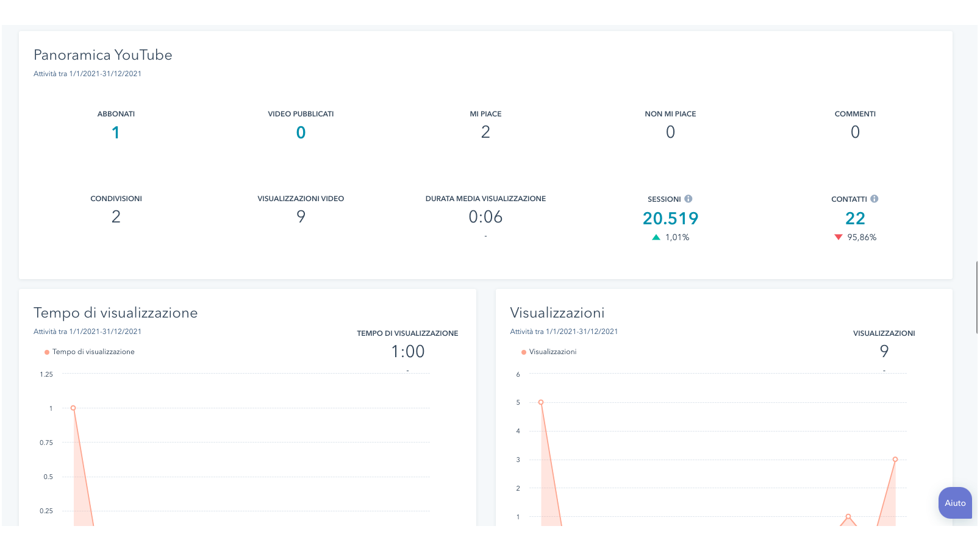Click the Panoramica YouTube report title

coord(102,55)
